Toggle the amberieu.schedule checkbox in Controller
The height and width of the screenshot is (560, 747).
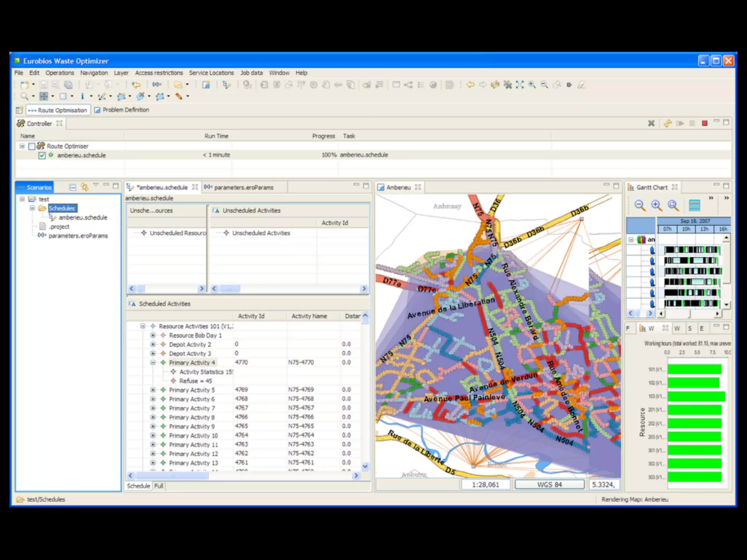tap(42, 156)
